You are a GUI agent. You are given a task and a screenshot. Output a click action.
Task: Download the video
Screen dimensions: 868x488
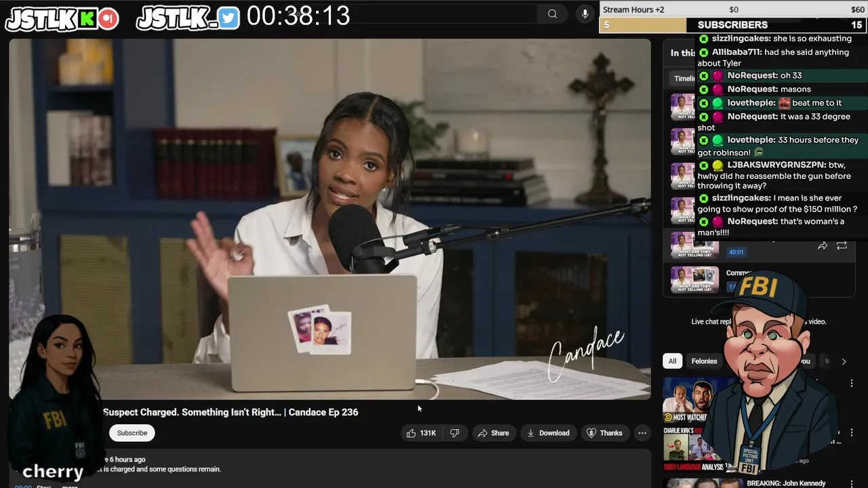tap(548, 433)
